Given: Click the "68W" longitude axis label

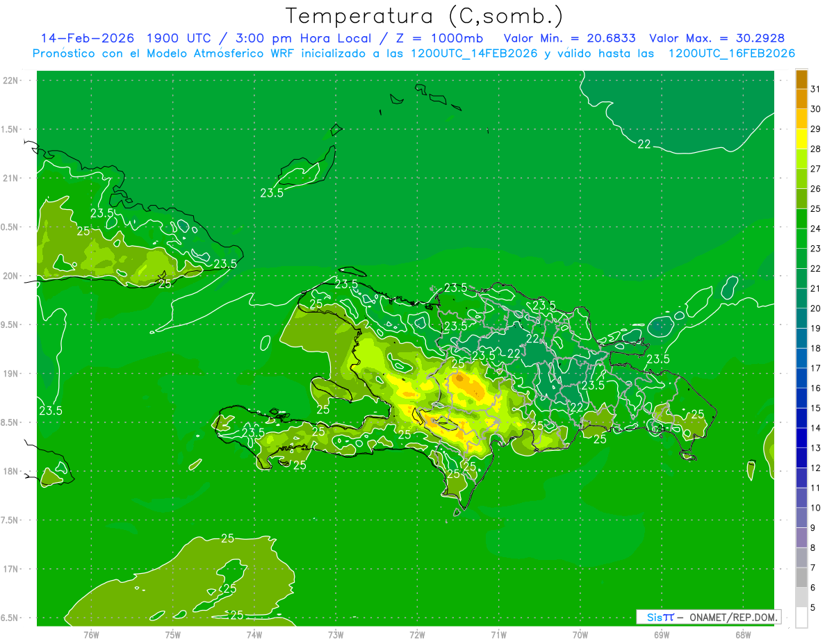Looking at the screenshot, I should [743, 634].
